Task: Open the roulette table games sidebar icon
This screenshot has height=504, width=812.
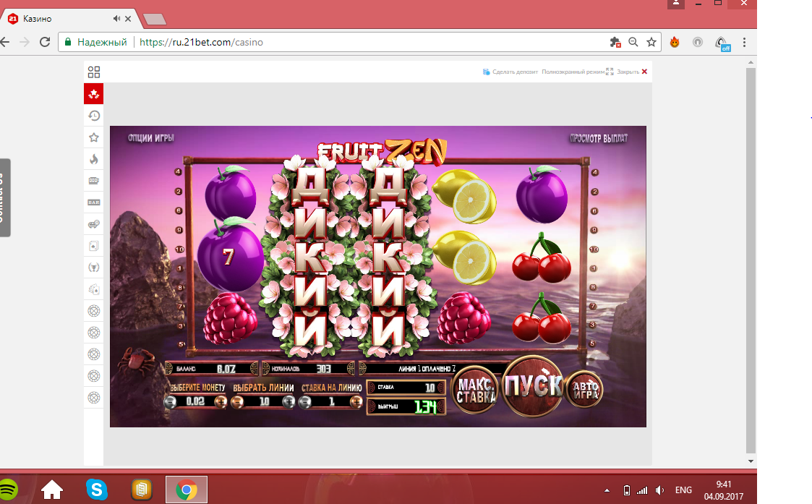Action: pyautogui.click(x=94, y=224)
